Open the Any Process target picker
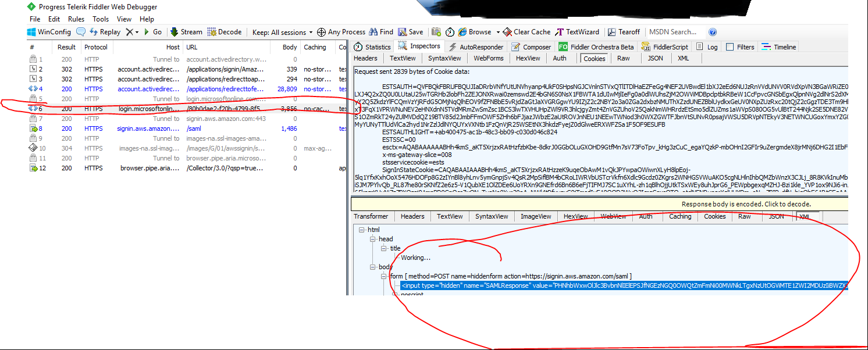 (x=341, y=32)
